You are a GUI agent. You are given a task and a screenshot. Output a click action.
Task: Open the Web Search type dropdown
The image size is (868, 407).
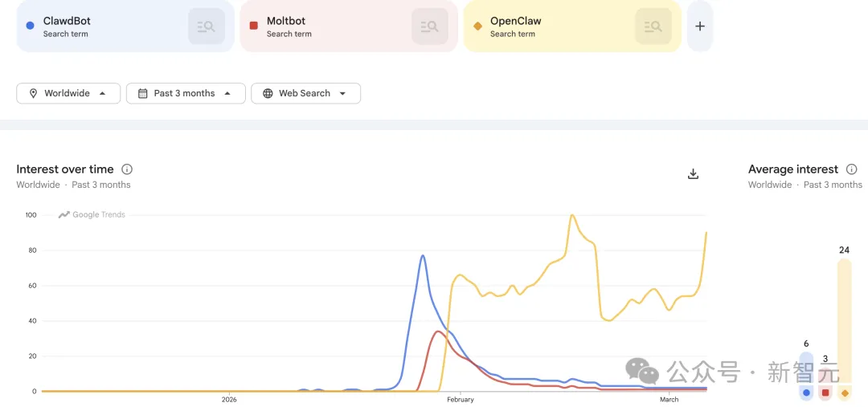coord(305,93)
